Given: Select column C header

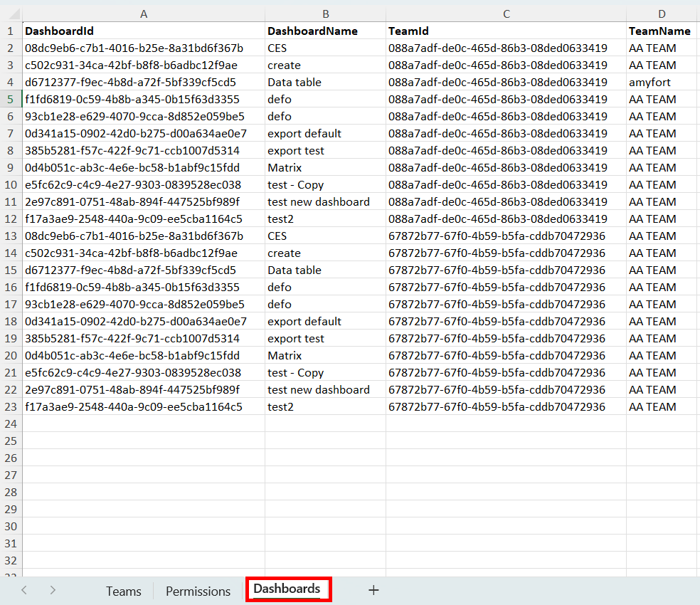Looking at the screenshot, I should click(x=507, y=14).
